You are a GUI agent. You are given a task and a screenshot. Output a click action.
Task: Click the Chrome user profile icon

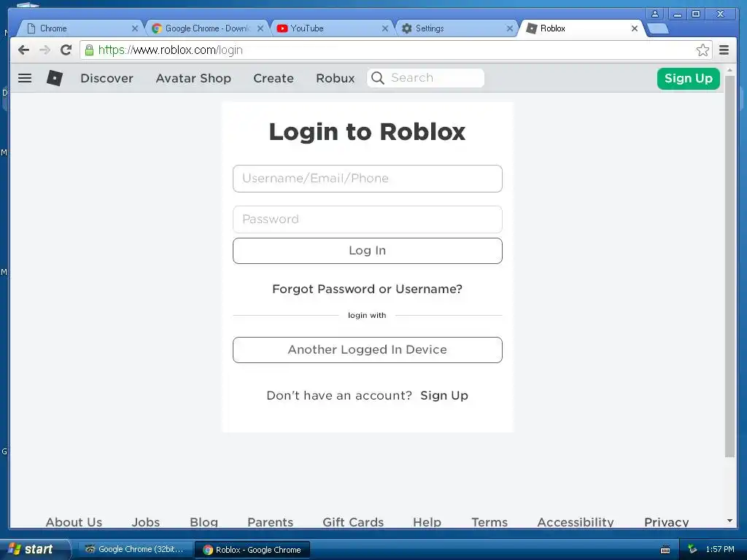coord(655,14)
